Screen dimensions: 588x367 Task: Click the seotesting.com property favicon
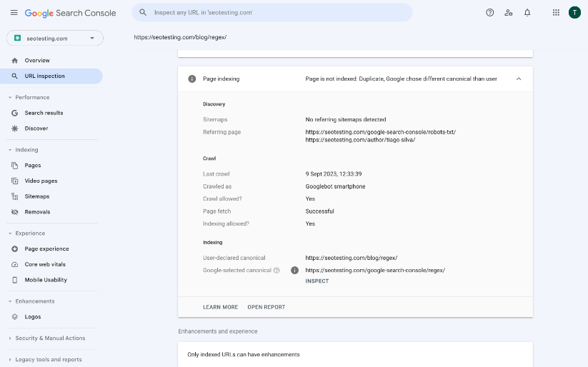coord(17,39)
